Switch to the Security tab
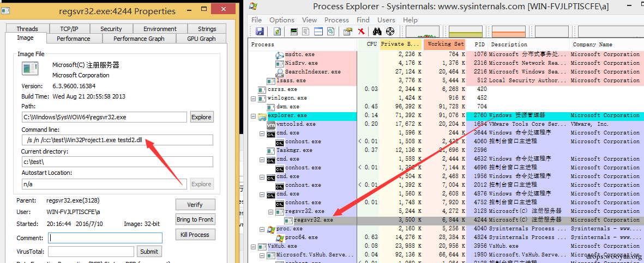This screenshot has width=644, height=263. (111, 29)
